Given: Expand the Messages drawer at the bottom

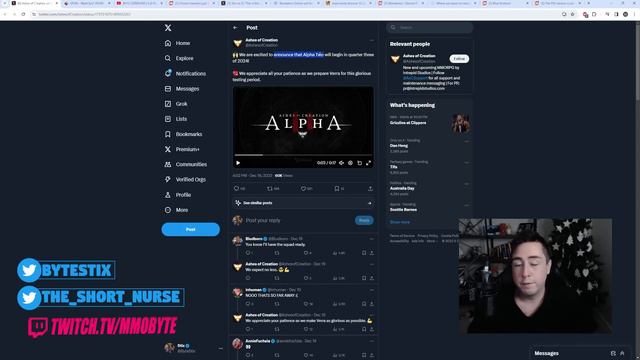Looking at the screenshot, I should [622, 353].
